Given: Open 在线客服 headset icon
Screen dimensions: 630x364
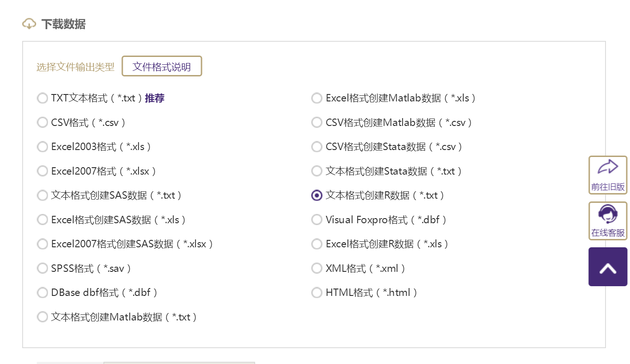Looking at the screenshot, I should [608, 214].
